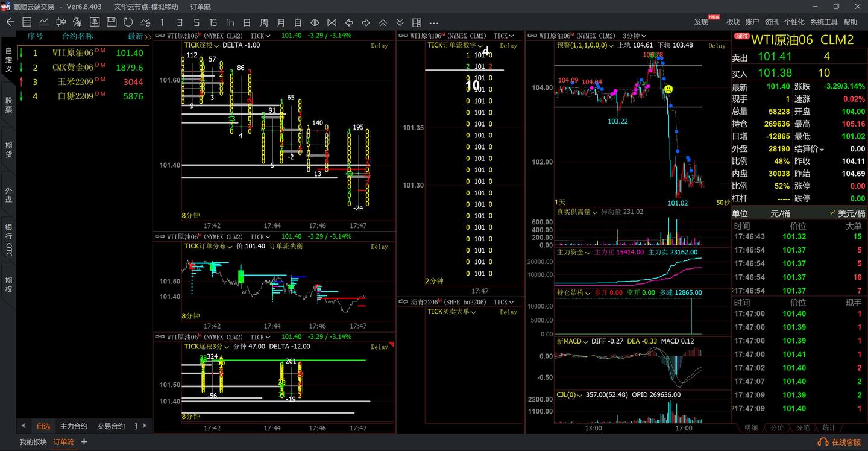868x451 pixels.
Task: Click the hollow right arrow icon
Action: point(366,22)
